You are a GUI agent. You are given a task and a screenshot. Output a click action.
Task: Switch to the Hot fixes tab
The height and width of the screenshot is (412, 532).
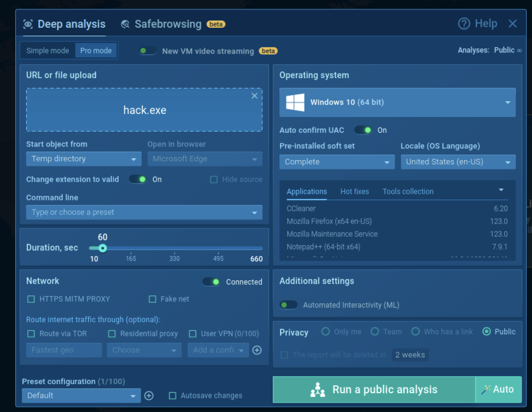click(355, 192)
